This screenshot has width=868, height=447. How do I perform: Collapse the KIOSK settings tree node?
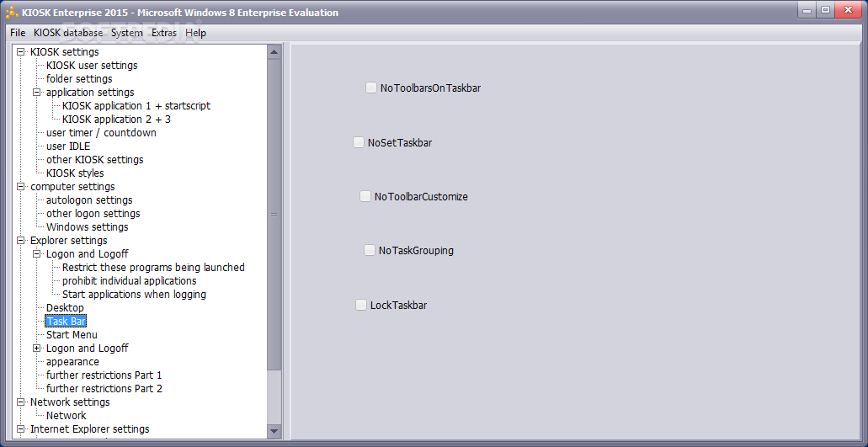[x=21, y=52]
